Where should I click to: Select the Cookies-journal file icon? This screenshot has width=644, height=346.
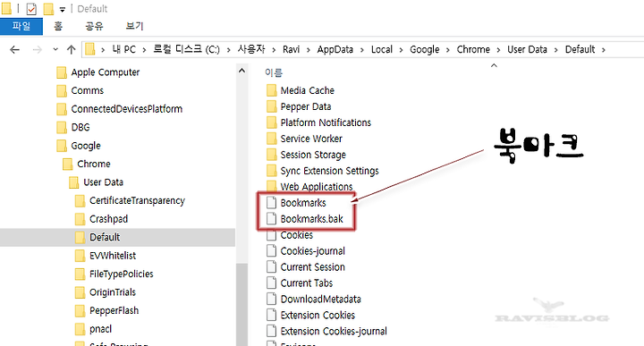click(272, 250)
